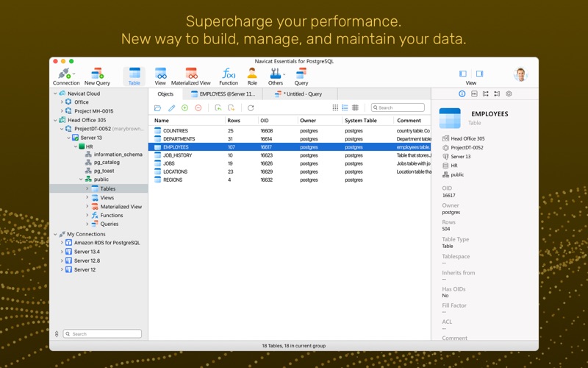Click the user profile avatar
Screen dimensions: 588x368
coord(521,74)
